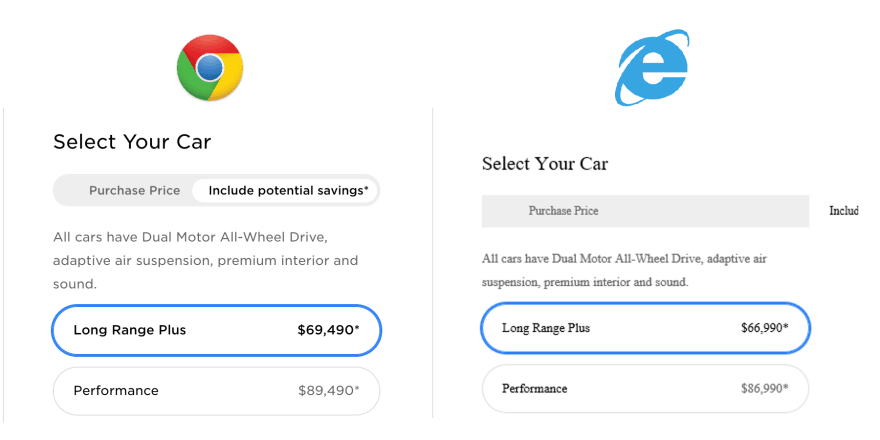Select Include potential savings in Chrome view

click(285, 191)
